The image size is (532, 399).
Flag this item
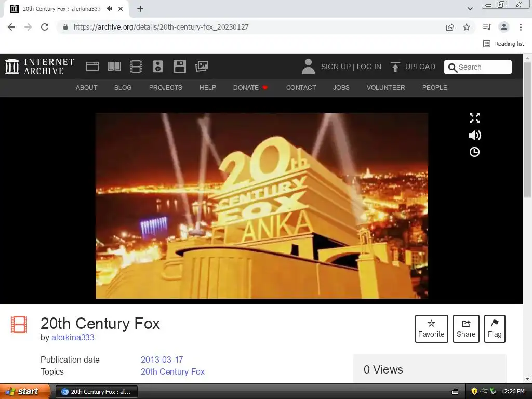pos(495,329)
